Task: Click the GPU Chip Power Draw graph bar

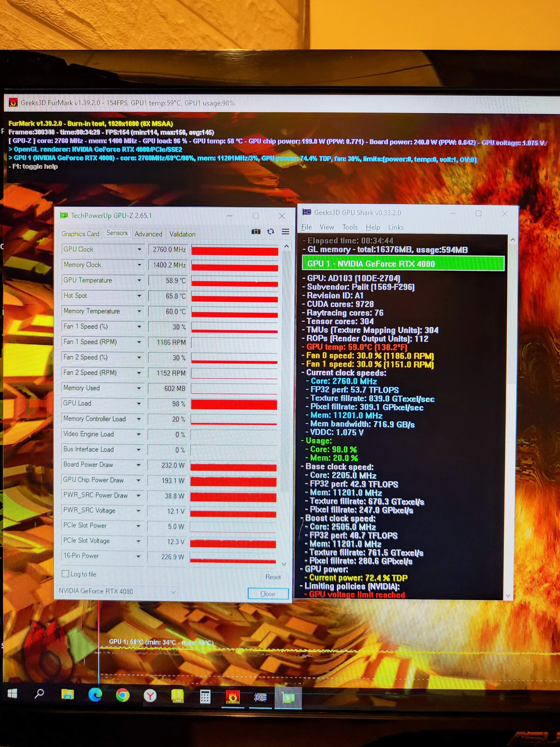Action: [x=233, y=481]
